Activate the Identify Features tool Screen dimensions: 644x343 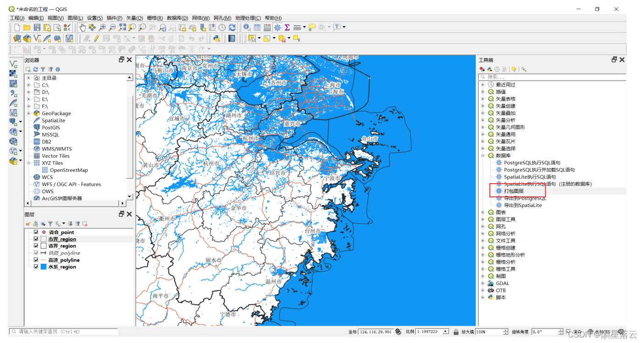click(247, 27)
